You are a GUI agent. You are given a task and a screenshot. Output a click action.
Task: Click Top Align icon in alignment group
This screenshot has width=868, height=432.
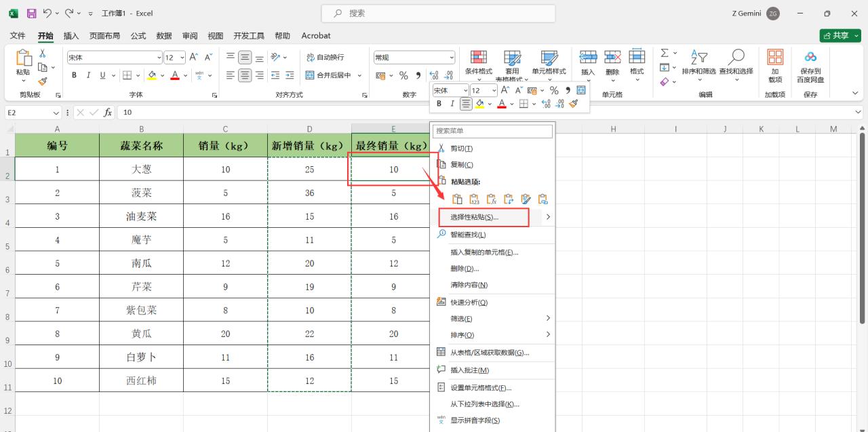231,58
